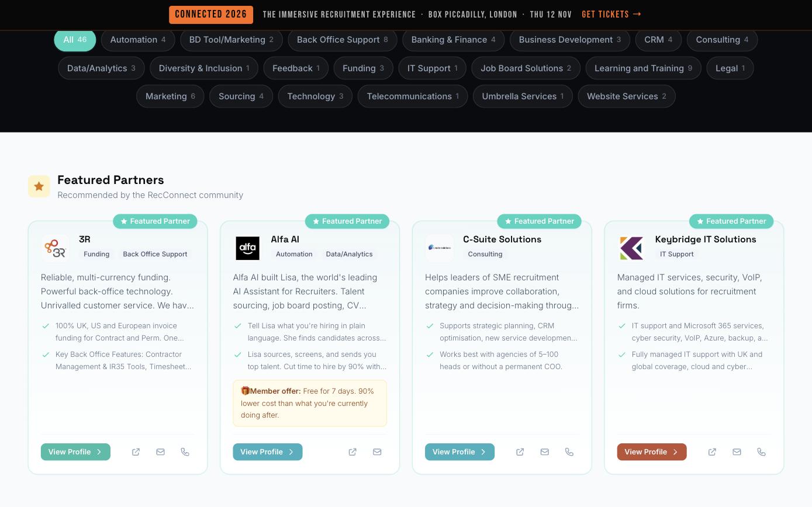Viewport: 812px width, 507px height.
Task: Filter by Job Board Solutions category
Action: click(526, 68)
